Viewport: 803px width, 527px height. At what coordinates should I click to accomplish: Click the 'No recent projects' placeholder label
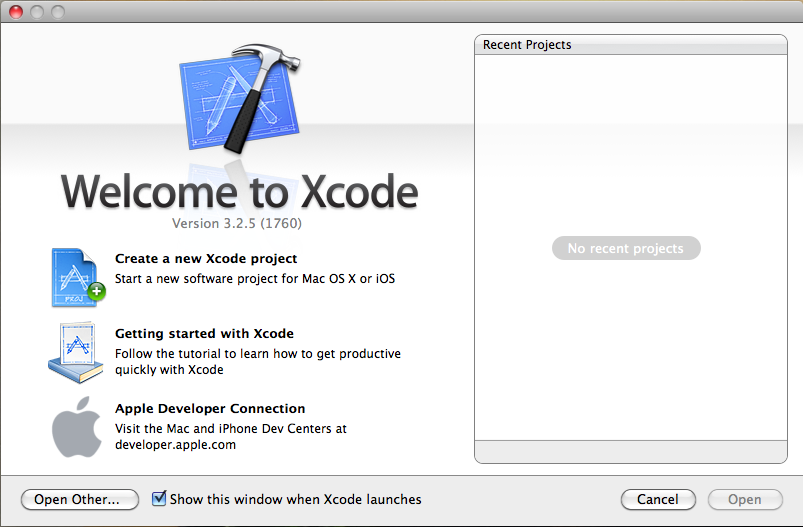pyautogui.click(x=626, y=248)
